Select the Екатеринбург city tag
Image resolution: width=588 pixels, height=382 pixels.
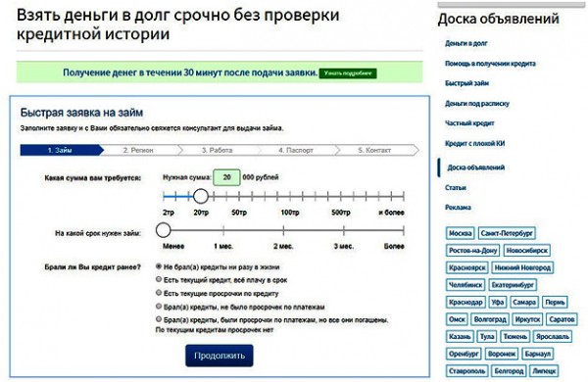click(x=513, y=285)
